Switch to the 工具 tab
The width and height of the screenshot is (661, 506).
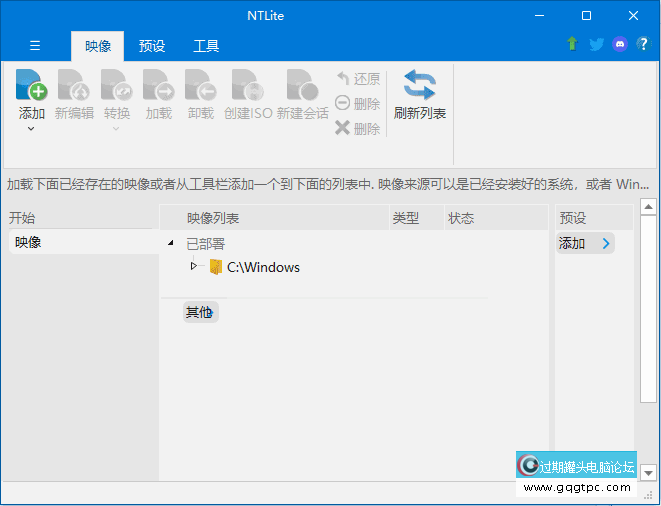[x=206, y=46]
